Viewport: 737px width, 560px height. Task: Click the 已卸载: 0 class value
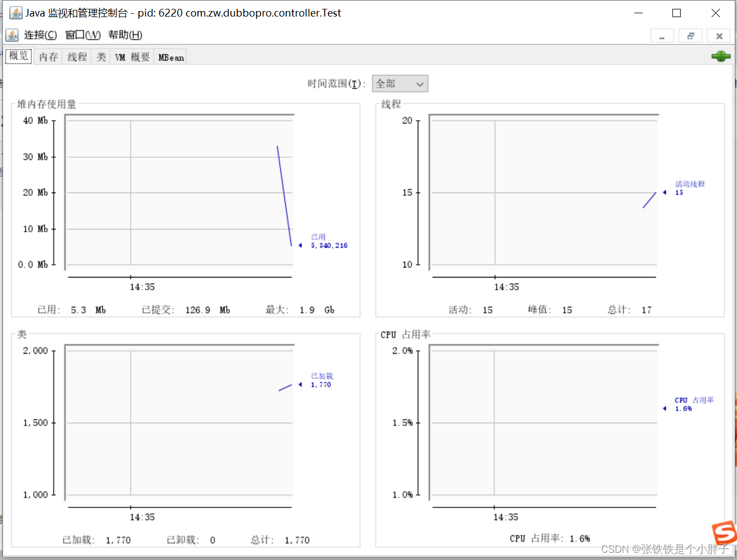pyautogui.click(x=191, y=540)
